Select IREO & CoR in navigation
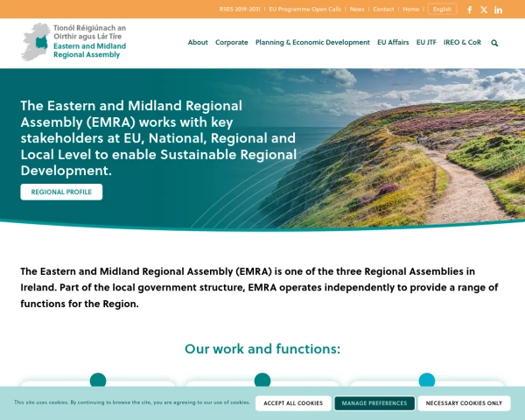525x420 pixels. pos(462,42)
